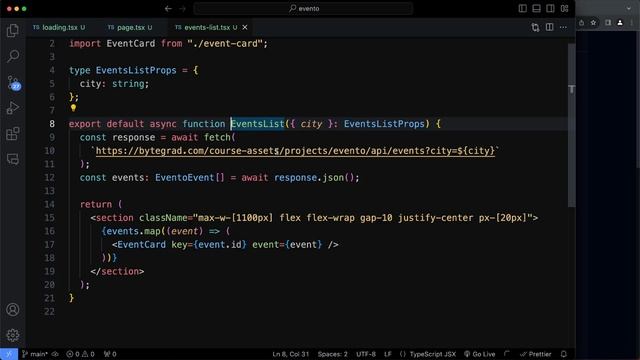
Task: Click the evento command center search box
Action: [x=304, y=9]
